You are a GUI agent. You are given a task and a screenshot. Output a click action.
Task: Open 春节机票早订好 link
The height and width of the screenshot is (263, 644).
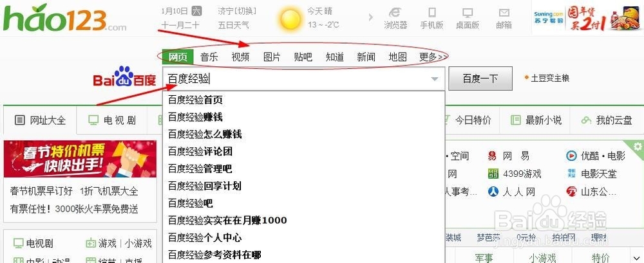(41, 191)
